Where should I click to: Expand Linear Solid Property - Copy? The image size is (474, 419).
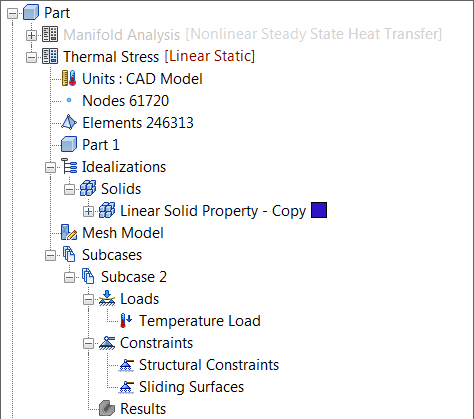88,211
